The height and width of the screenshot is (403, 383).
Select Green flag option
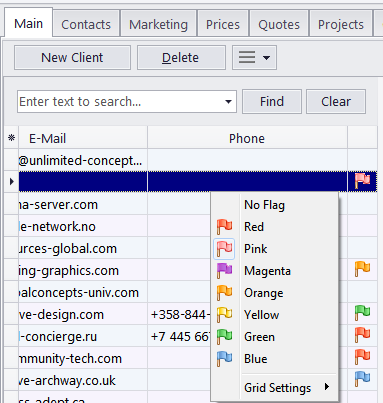point(275,337)
